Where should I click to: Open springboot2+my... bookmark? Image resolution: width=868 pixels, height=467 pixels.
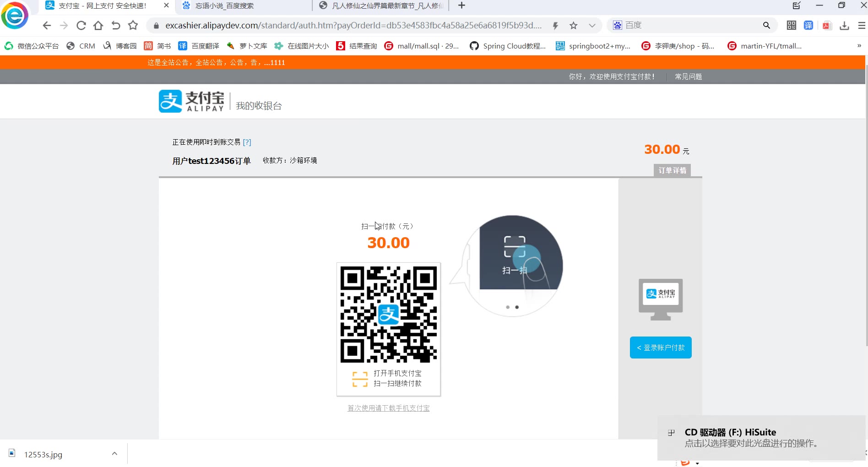593,46
